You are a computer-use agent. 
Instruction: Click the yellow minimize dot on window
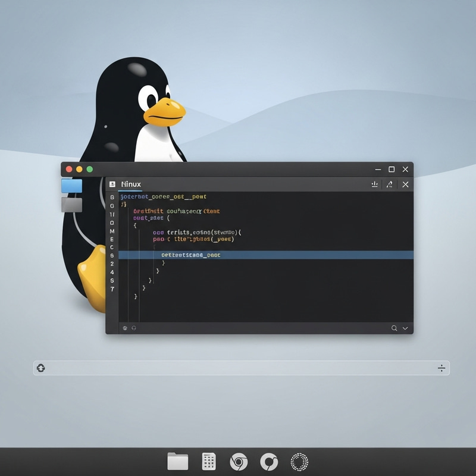point(79,169)
